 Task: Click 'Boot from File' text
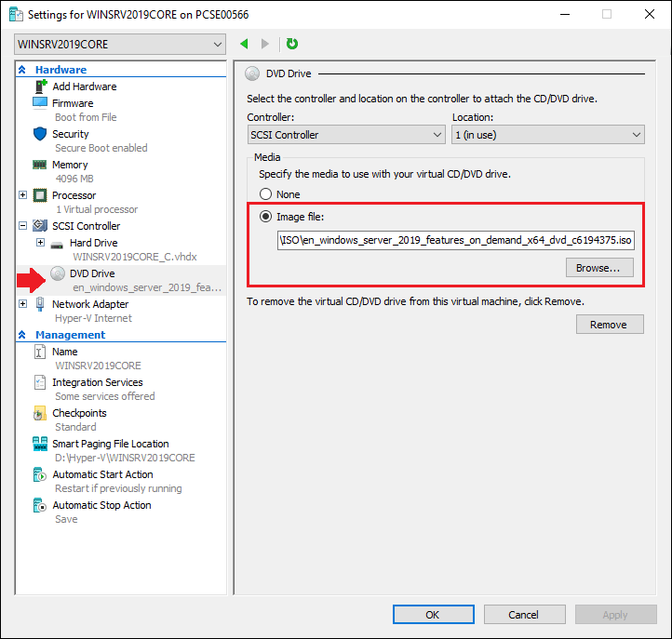click(x=86, y=117)
